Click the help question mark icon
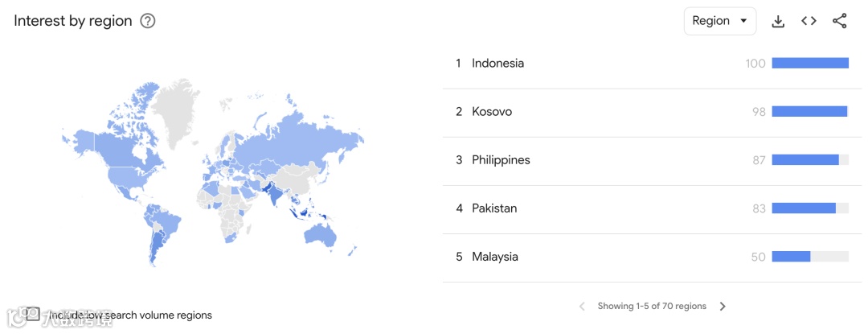 coord(148,22)
